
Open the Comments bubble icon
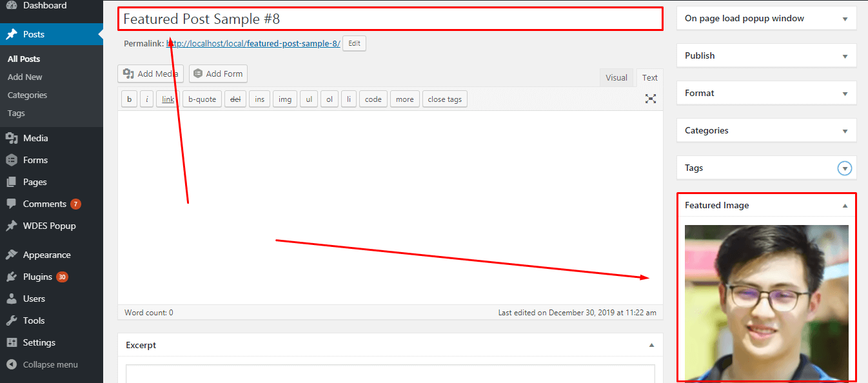click(x=12, y=204)
